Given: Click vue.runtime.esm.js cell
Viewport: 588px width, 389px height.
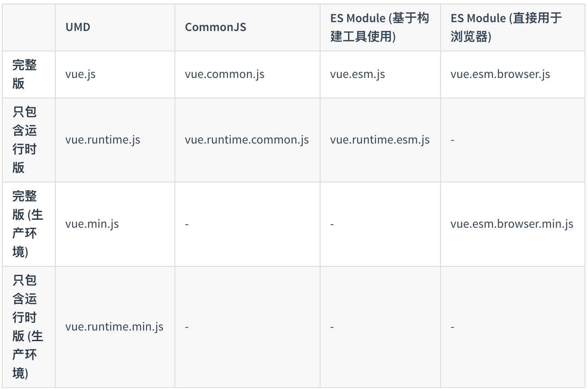Looking at the screenshot, I should click(380, 140).
